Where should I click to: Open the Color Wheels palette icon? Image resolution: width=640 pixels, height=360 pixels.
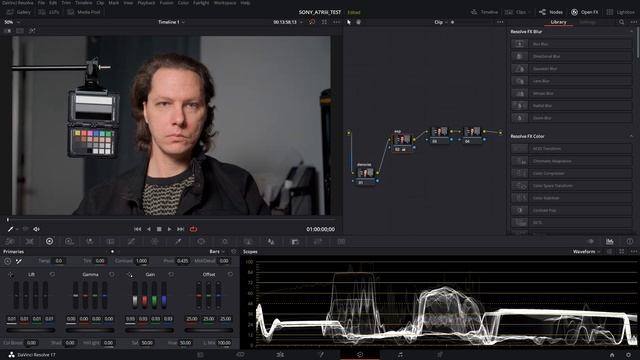tap(49, 241)
